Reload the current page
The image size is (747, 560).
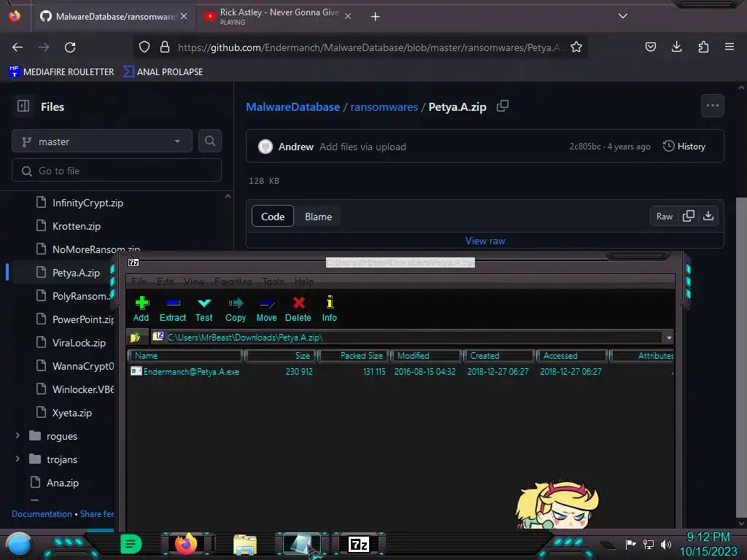point(70,47)
